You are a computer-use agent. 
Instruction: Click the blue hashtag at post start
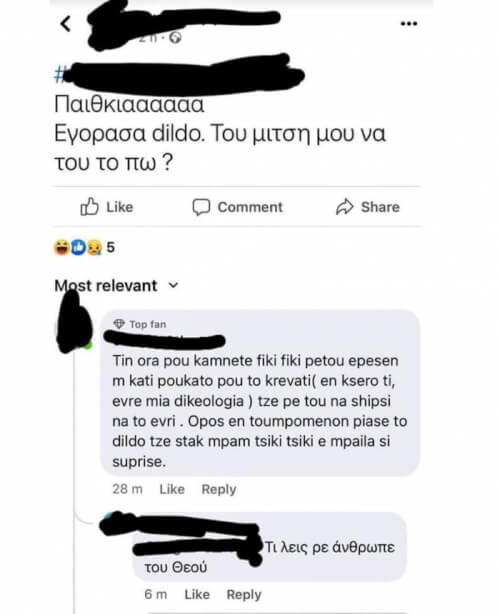tap(59, 74)
